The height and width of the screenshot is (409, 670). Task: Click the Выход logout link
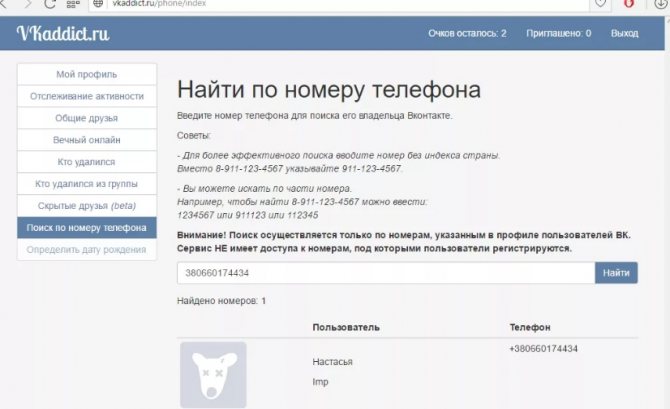click(x=624, y=33)
